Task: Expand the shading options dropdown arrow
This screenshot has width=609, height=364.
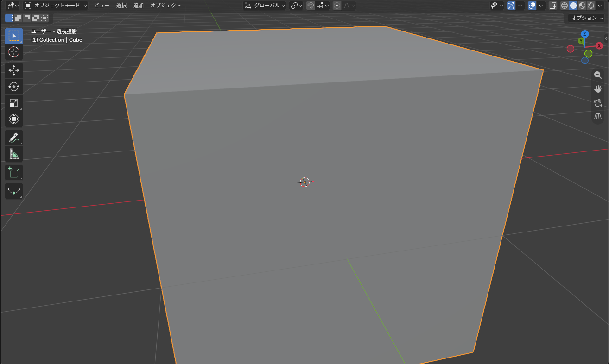Action: (x=600, y=6)
